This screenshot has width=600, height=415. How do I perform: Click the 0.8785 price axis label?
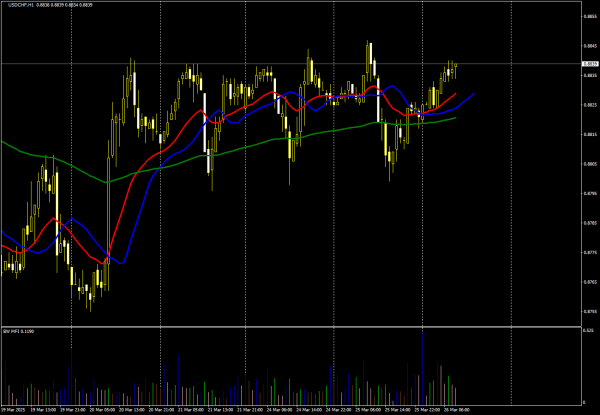(x=590, y=223)
